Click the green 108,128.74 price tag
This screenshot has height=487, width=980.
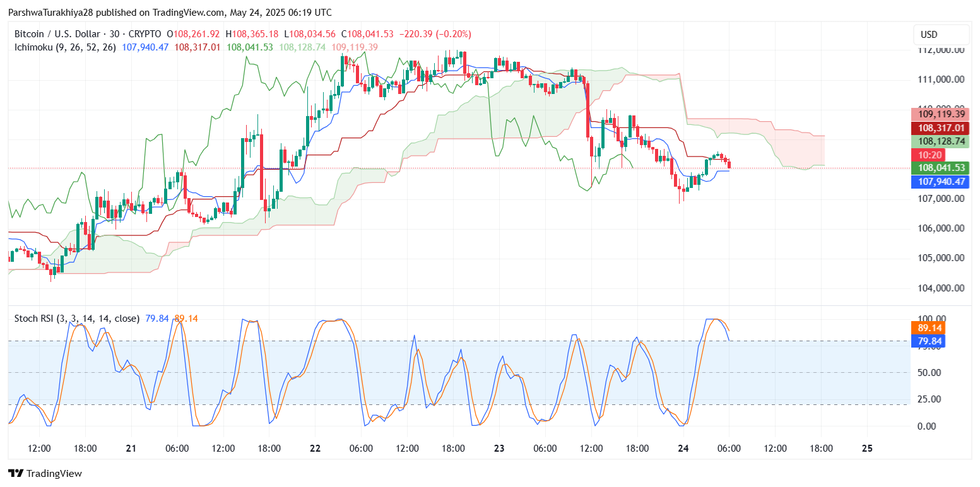coord(940,142)
